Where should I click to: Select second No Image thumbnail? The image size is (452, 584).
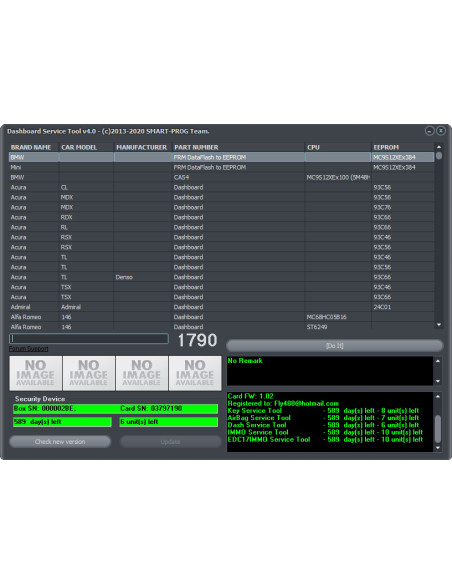(x=89, y=373)
